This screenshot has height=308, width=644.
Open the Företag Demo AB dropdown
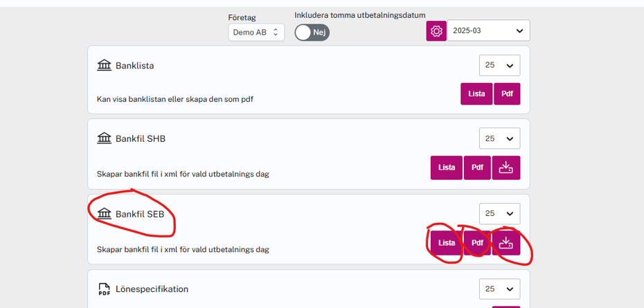pos(256,33)
